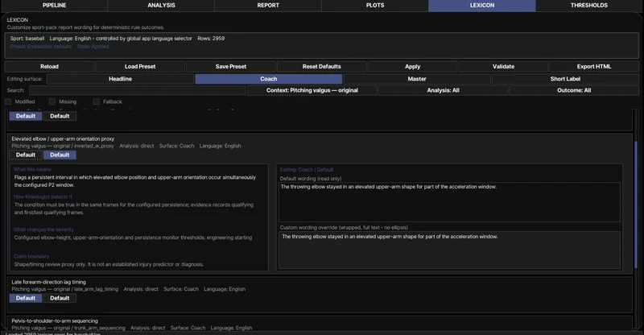
Task: Select second Default variant under Elevated elbow entry
Action: click(x=60, y=155)
